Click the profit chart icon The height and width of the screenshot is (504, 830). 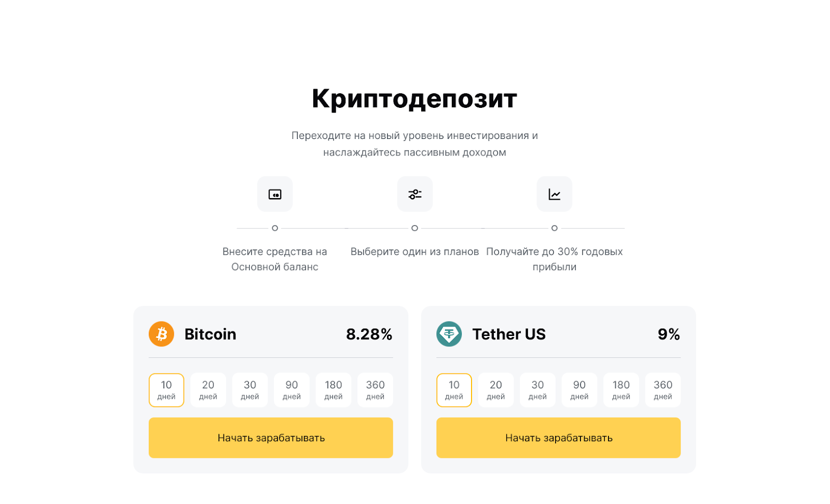tap(554, 194)
